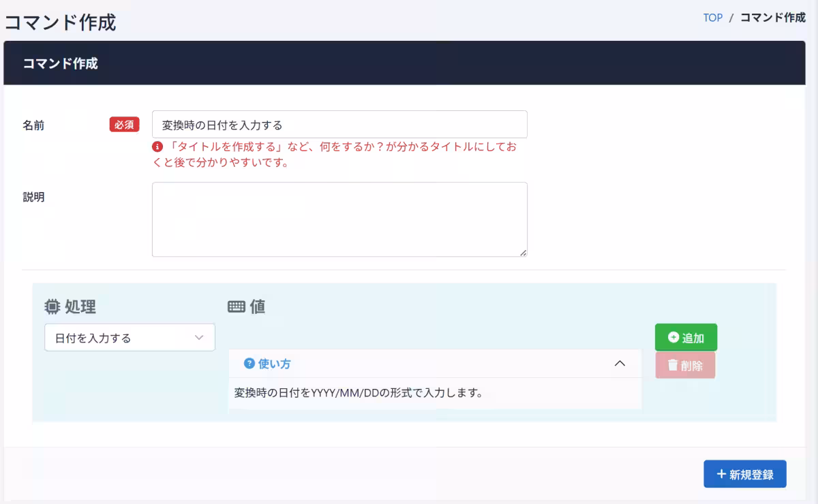Navigate to TOP via the breadcrumb link

coord(712,17)
